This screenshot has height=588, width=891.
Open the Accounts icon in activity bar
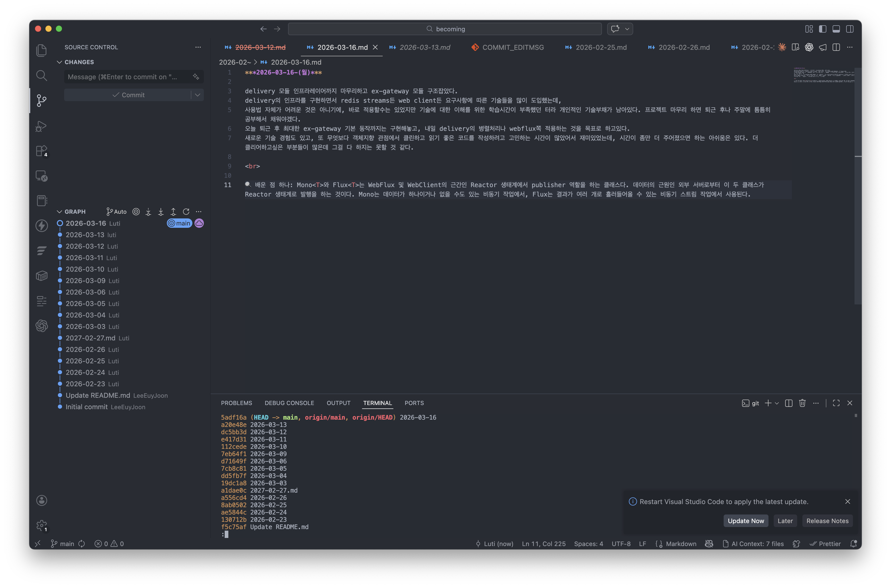[x=41, y=500]
